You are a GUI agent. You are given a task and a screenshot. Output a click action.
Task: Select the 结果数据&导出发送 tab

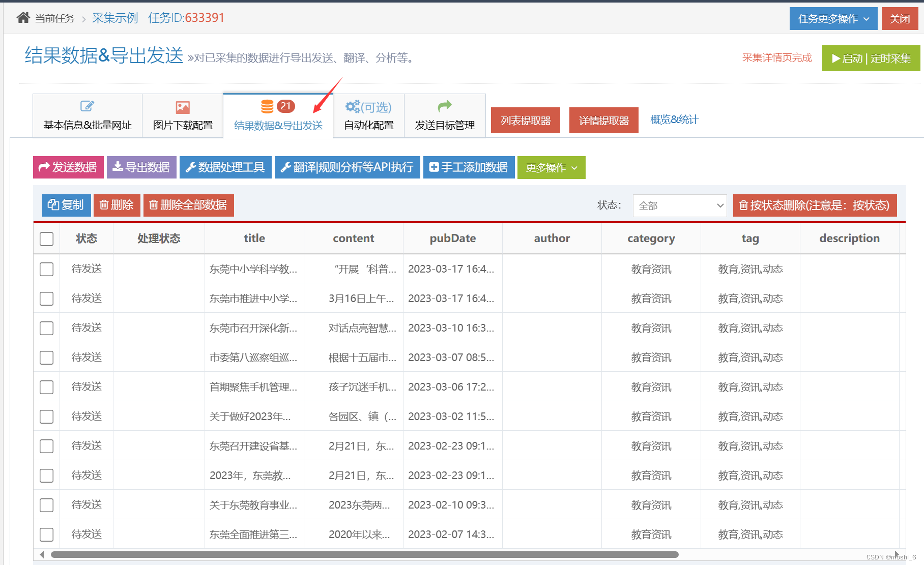pos(278,115)
